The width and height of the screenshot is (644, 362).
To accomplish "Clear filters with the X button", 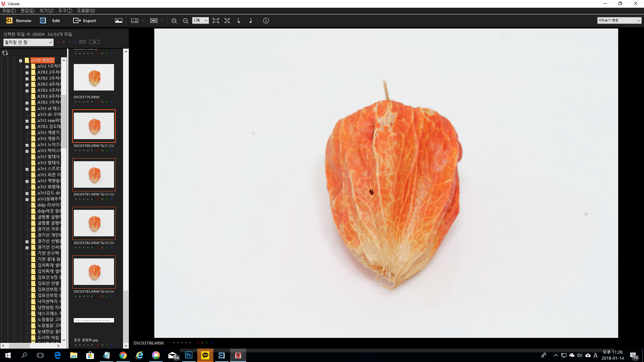I will click(x=94, y=42).
